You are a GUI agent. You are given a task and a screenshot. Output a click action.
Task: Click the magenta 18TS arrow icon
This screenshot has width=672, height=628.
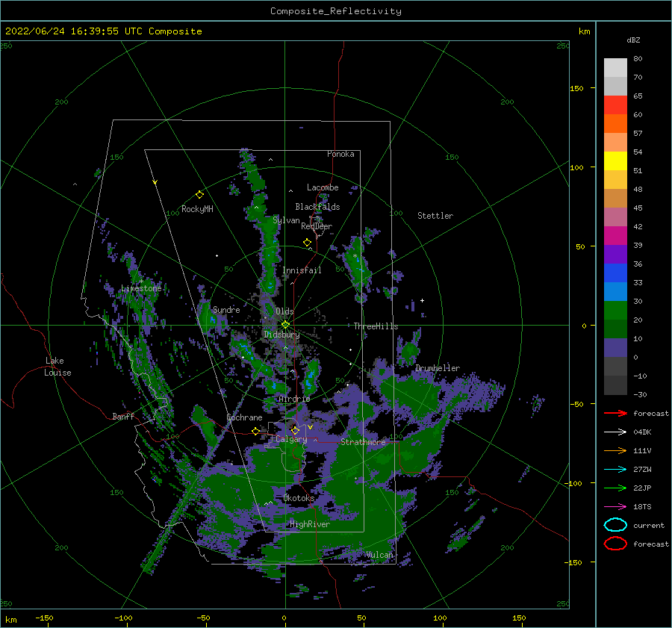coord(615,507)
